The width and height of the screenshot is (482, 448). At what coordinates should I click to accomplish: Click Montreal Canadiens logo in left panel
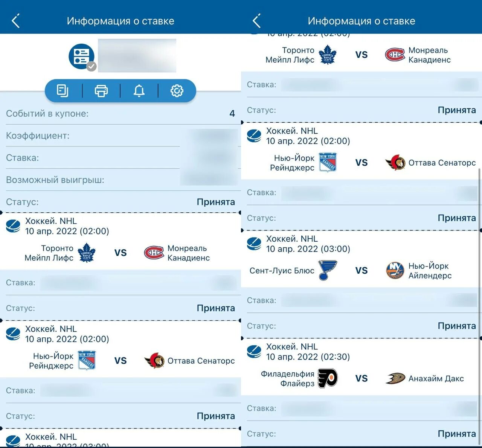point(154,253)
